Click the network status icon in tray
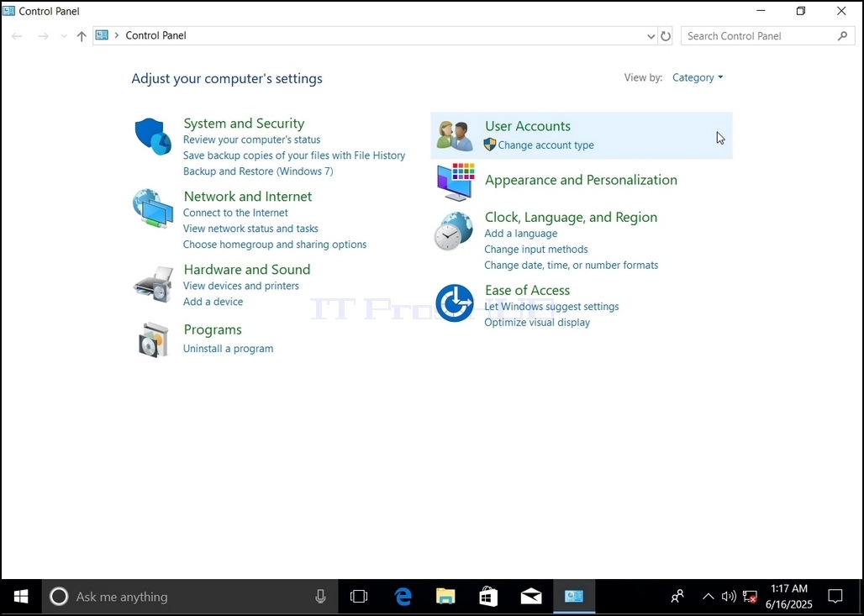 (x=750, y=596)
